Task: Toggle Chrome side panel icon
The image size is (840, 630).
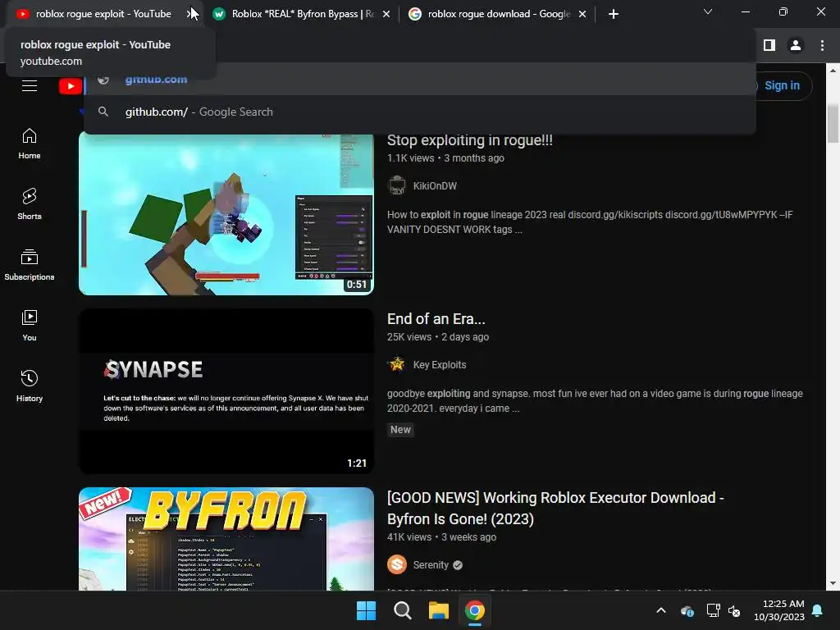Action: (x=769, y=46)
